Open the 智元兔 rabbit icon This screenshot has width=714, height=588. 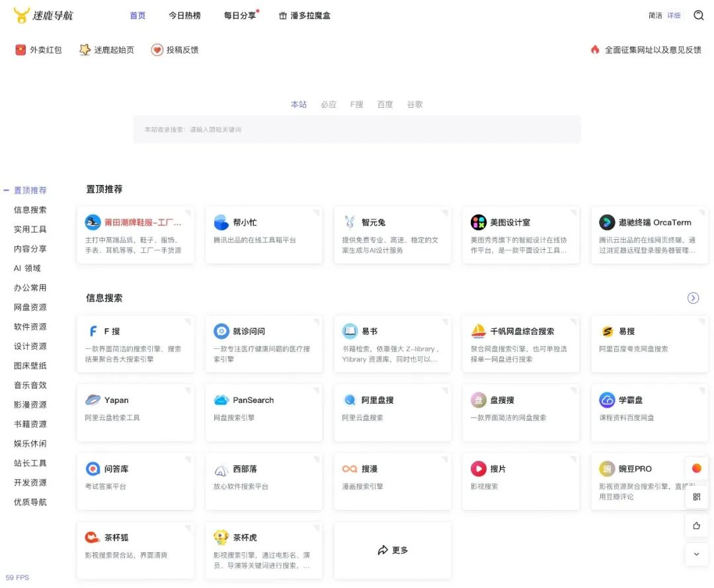coord(350,222)
